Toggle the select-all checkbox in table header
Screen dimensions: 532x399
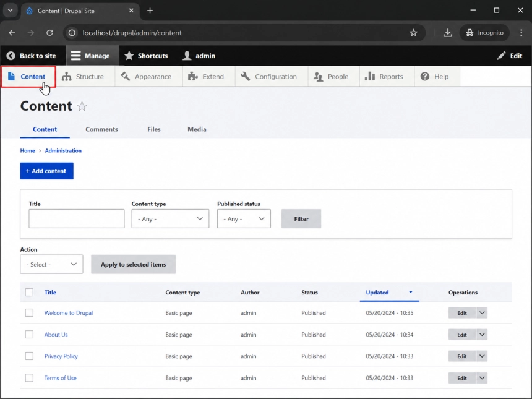pyautogui.click(x=29, y=292)
